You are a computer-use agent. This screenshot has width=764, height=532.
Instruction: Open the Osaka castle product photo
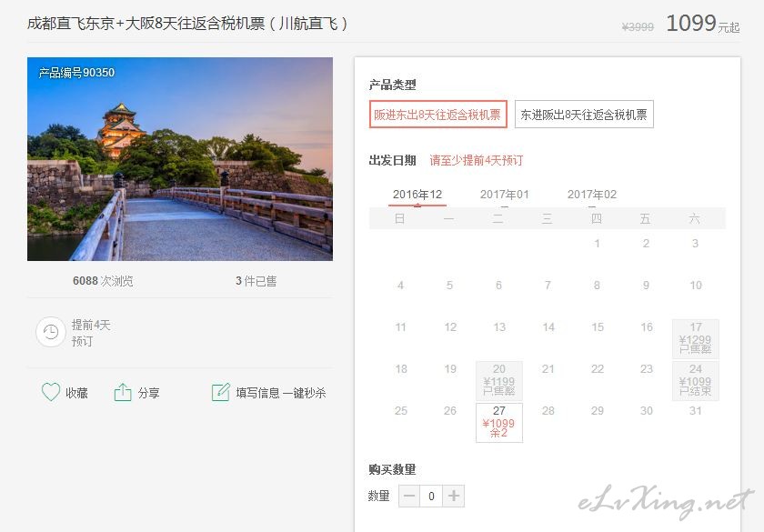180,159
